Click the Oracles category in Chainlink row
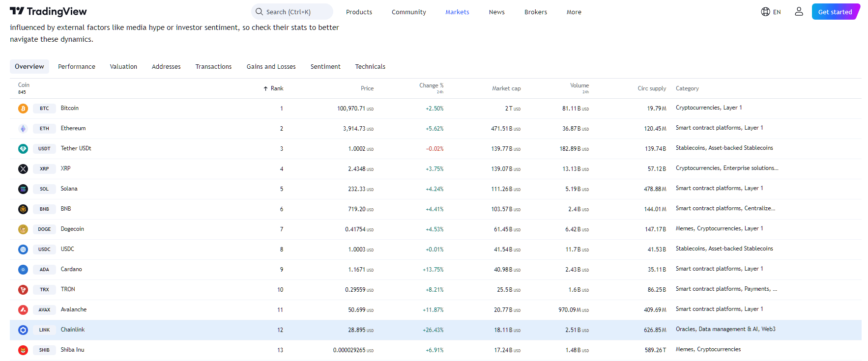Viewport: 868px width, 361px height. tap(686, 329)
